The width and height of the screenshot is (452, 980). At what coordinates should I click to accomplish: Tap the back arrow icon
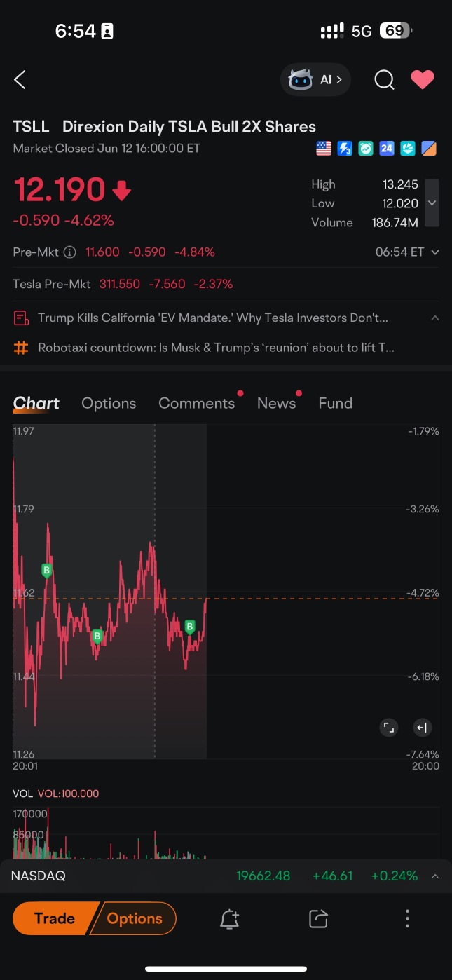[20, 80]
